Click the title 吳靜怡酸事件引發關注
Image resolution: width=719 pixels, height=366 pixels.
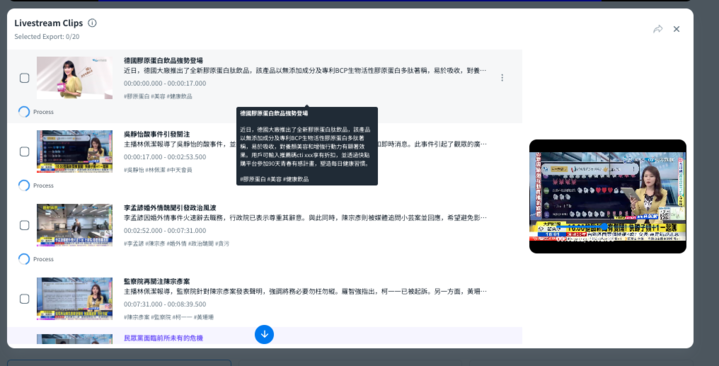pos(156,134)
